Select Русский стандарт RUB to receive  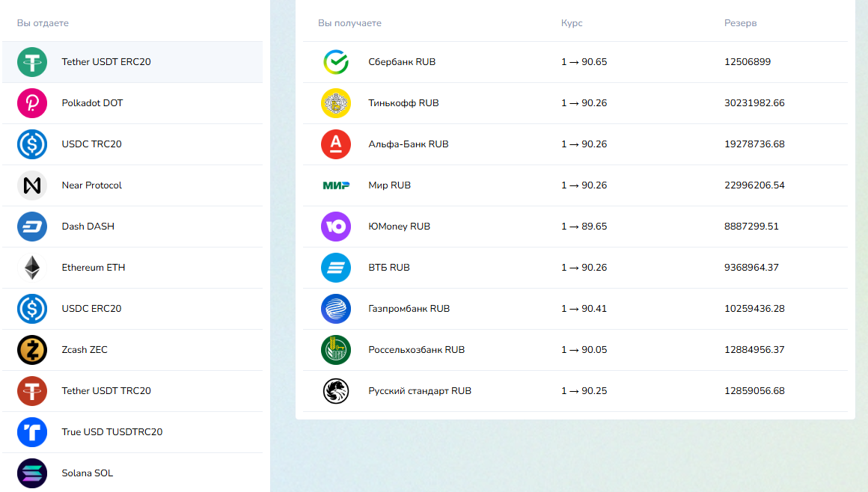tap(575, 391)
